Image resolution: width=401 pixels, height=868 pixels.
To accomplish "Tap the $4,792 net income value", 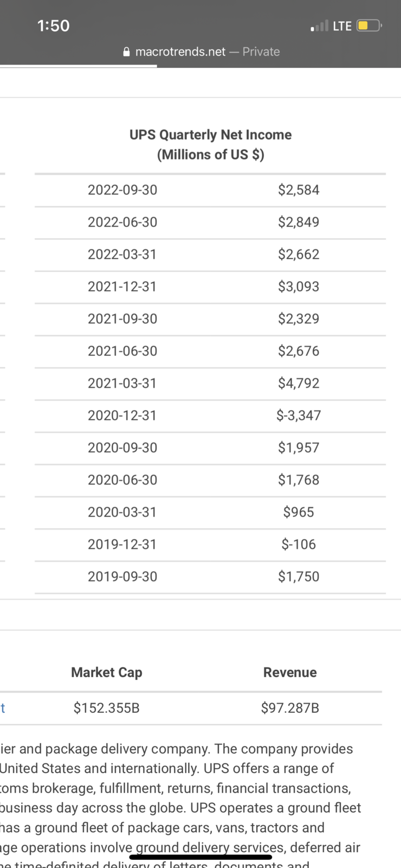I will click(299, 383).
